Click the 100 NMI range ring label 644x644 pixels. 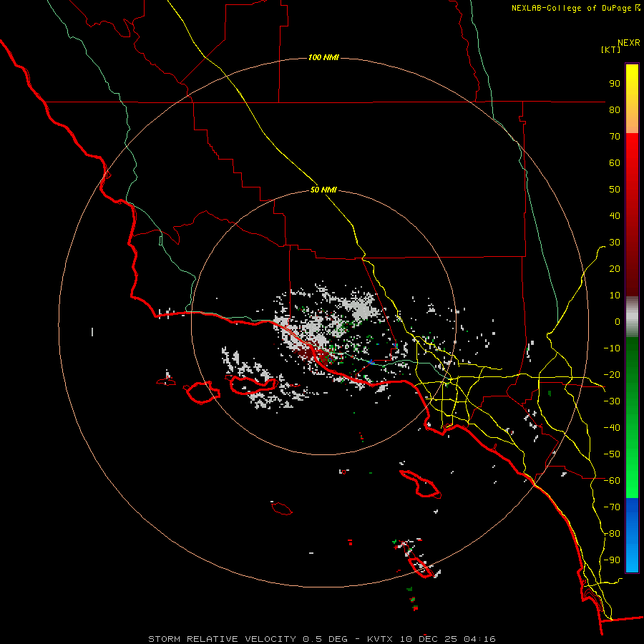pyautogui.click(x=323, y=57)
